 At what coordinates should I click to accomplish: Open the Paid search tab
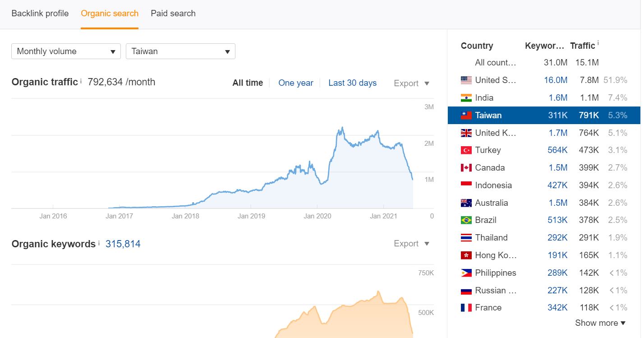[173, 14]
